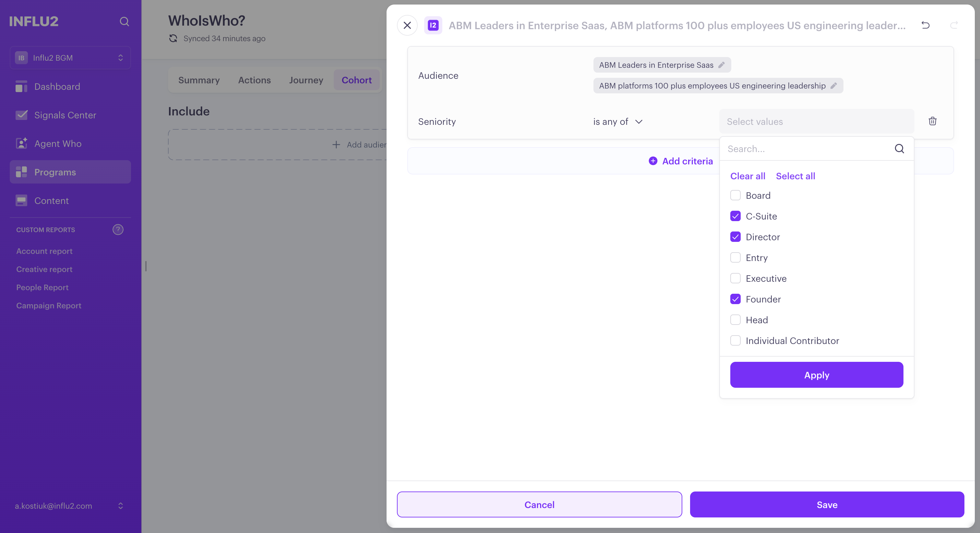Screen dimensions: 980x533
Task: Click the cohort title text field
Action: tap(677, 26)
